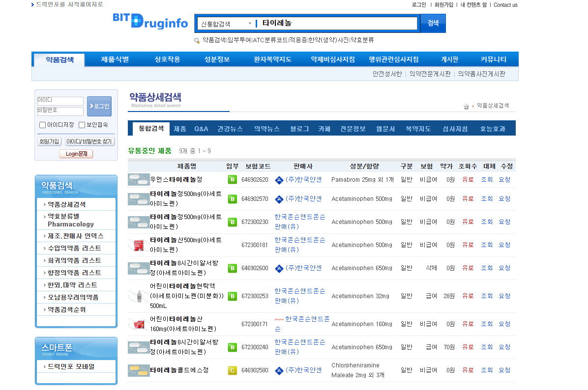Open product 타이레놀콜드에스정 name link
The height and width of the screenshot is (390, 588).
point(179,370)
